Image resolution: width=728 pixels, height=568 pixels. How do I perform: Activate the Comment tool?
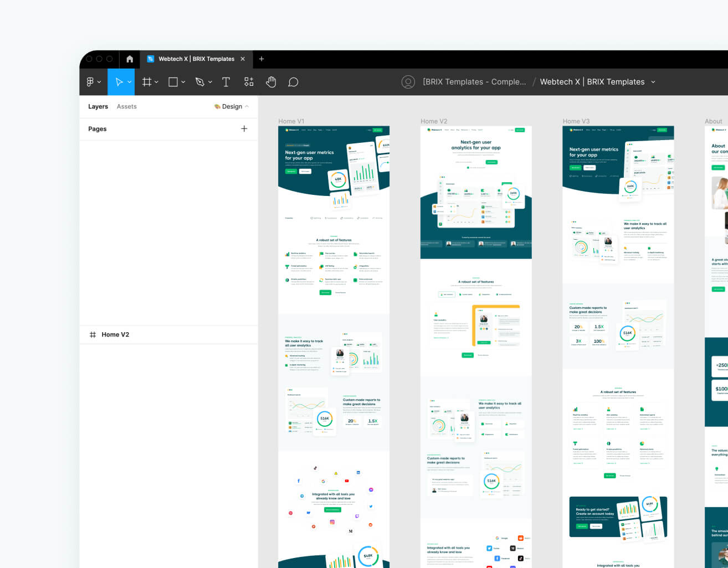click(x=293, y=81)
